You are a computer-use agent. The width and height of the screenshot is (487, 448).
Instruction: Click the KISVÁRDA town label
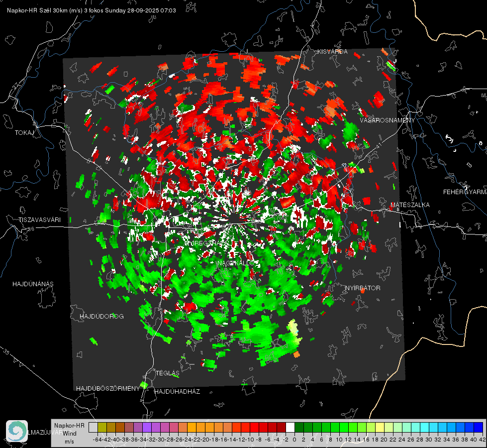(x=332, y=52)
